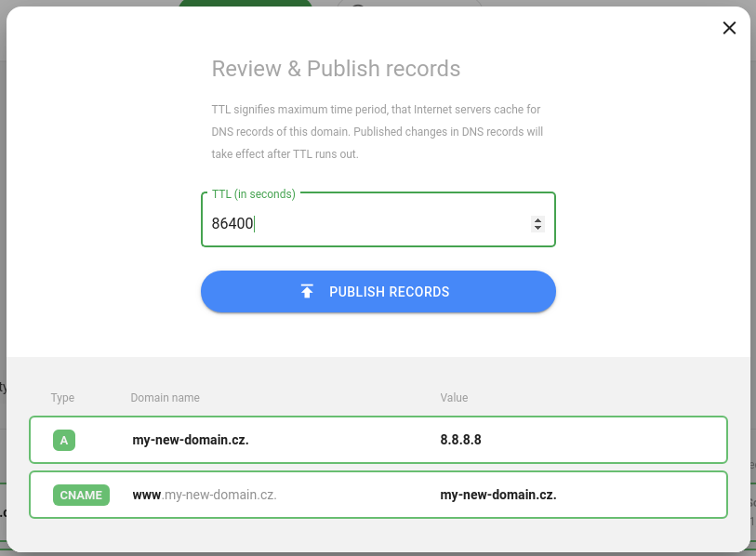This screenshot has height=556, width=756.
Task: Click the green A record type badge
Action: (64, 441)
